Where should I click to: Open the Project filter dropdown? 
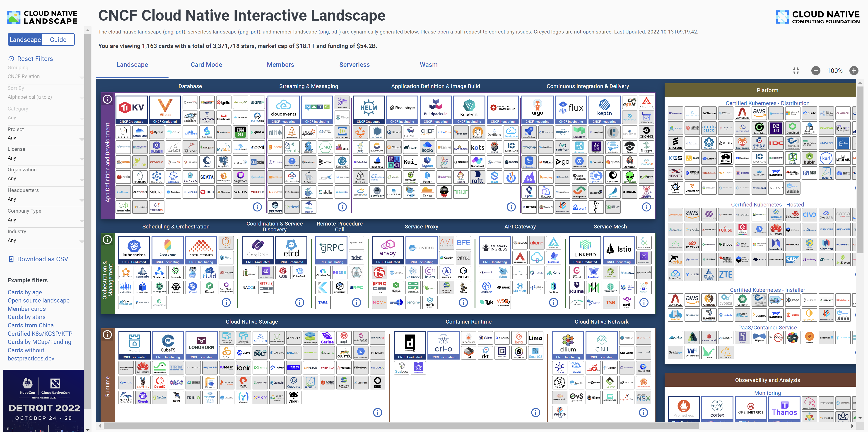point(46,138)
